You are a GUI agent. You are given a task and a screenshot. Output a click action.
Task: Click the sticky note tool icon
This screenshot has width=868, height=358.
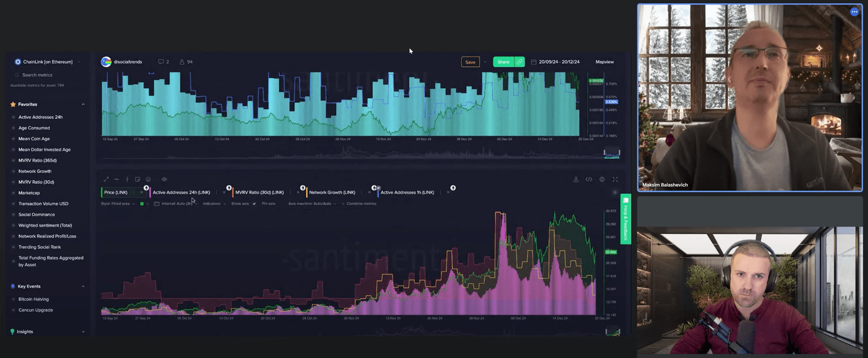click(138, 179)
